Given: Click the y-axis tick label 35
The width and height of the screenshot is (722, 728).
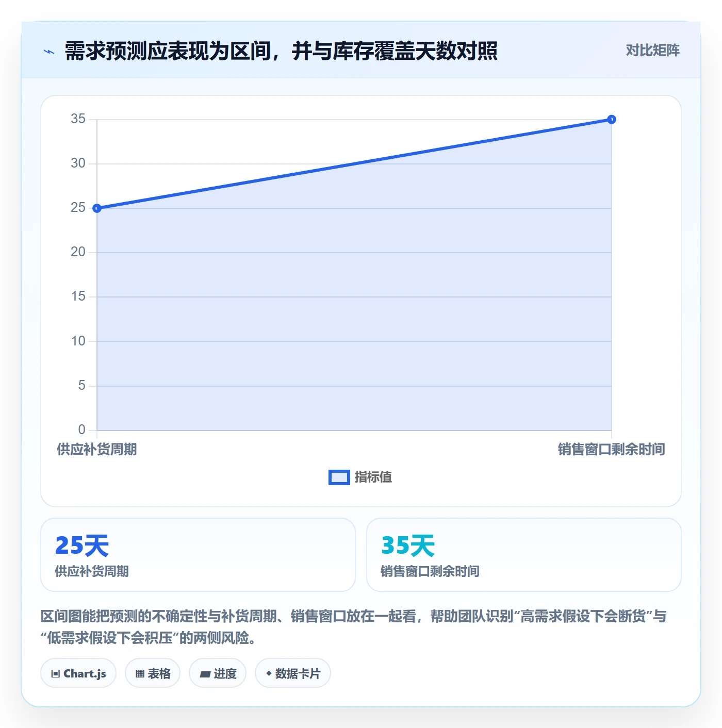Looking at the screenshot, I should 78,119.
